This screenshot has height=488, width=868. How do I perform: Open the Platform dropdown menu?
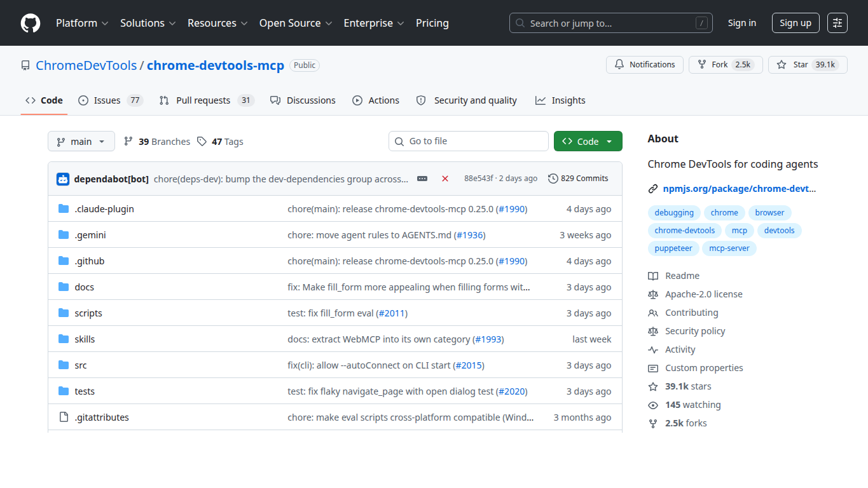82,23
